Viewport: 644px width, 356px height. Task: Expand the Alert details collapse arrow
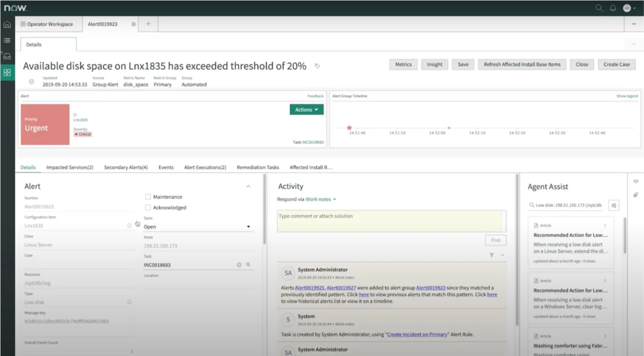249,186
